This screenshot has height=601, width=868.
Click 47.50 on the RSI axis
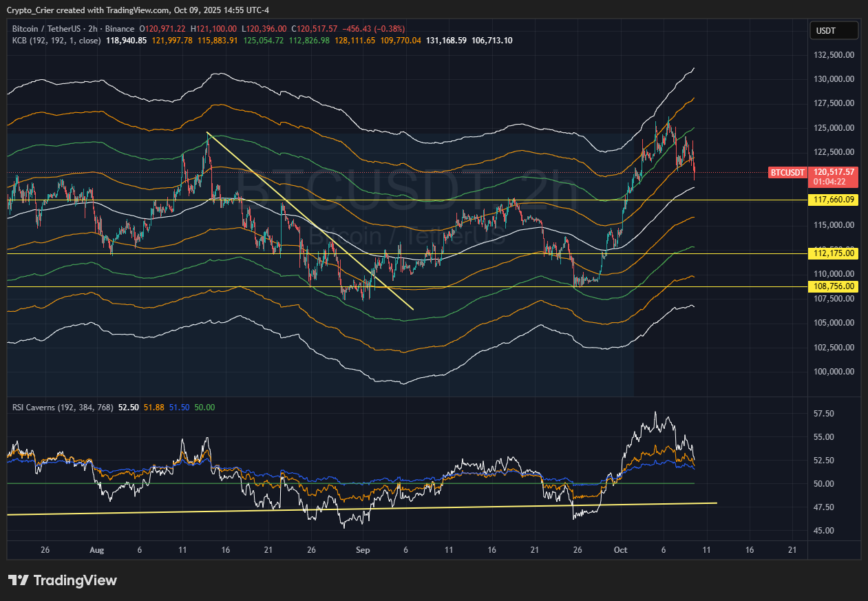click(824, 507)
